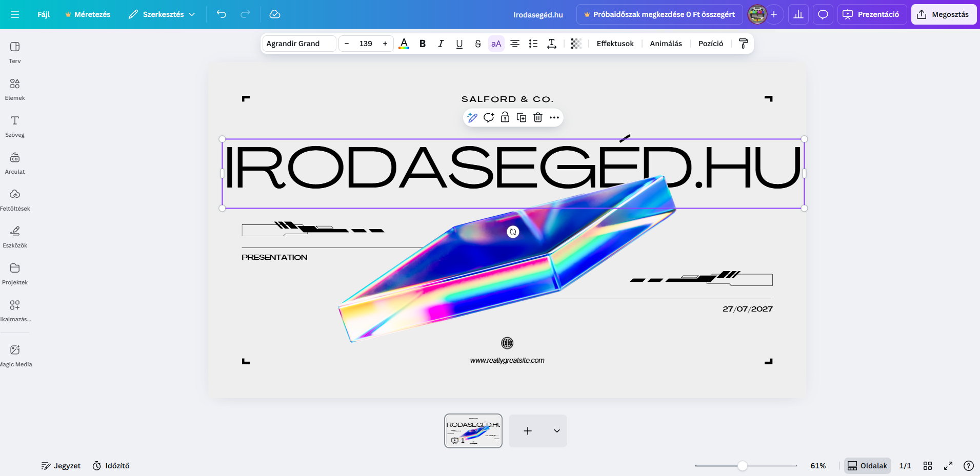This screenshot has height=476, width=980.
Task: Toggle uppercase aA formatting
Action: pos(496,44)
